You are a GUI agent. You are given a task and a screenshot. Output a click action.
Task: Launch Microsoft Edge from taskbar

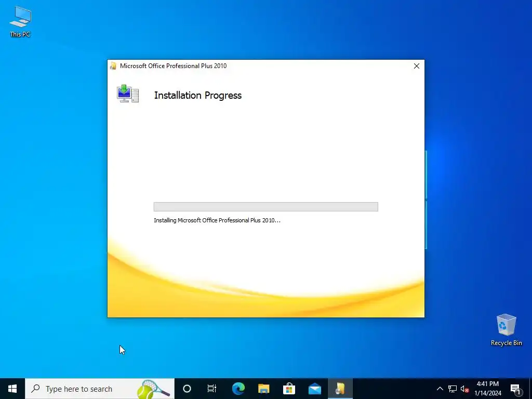coord(238,389)
